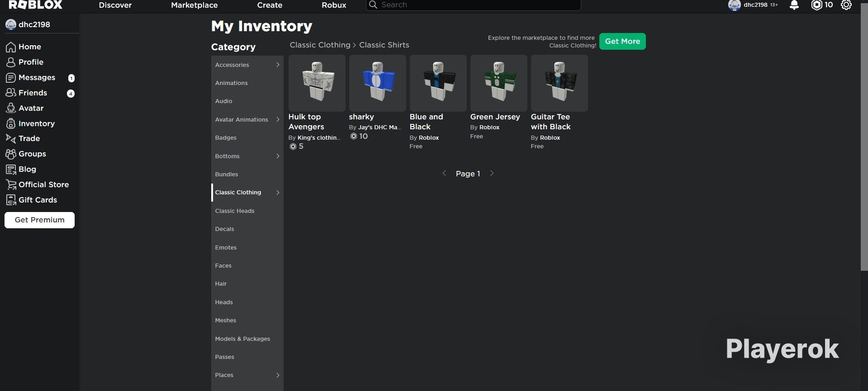Image resolution: width=868 pixels, height=391 pixels.
Task: Click the Blog icon in the sidebar
Action: [x=11, y=169]
